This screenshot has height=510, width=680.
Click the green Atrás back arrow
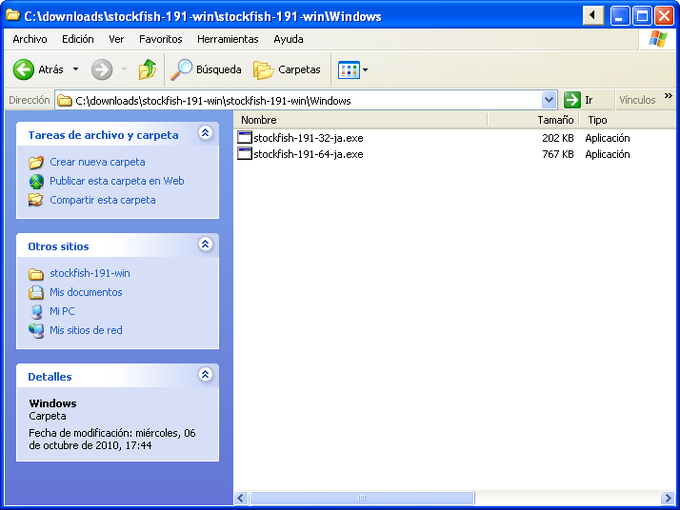tap(23, 69)
